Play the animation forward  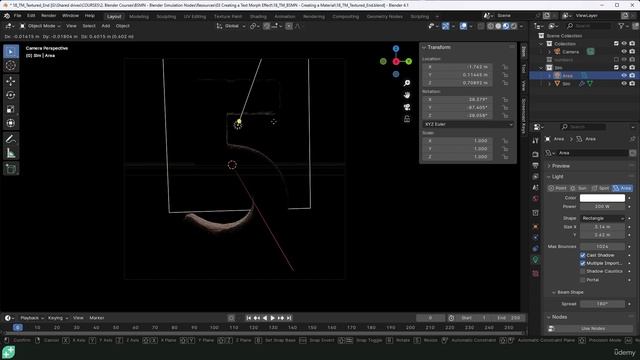click(x=273, y=318)
